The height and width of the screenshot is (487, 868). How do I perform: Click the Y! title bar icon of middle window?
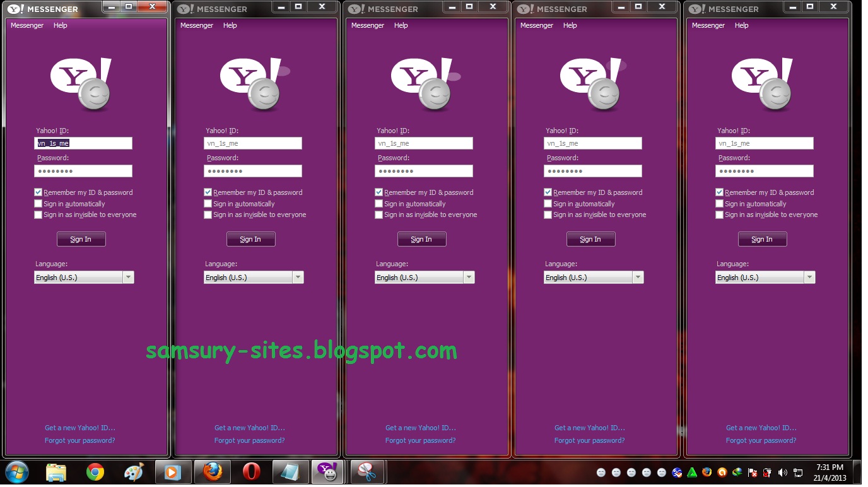pos(356,9)
